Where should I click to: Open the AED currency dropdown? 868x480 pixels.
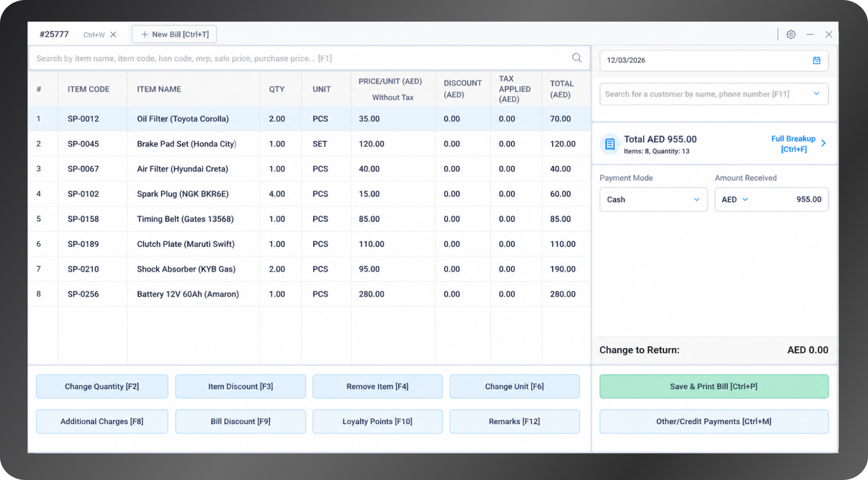(x=735, y=200)
